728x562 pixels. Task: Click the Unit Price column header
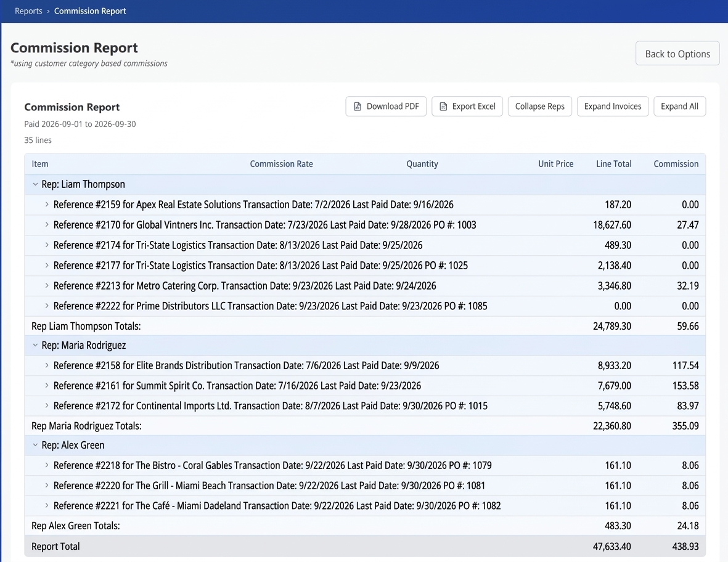point(556,164)
